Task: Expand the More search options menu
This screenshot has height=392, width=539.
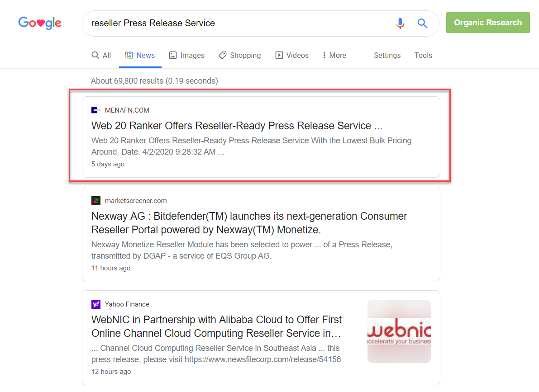Action: click(334, 56)
